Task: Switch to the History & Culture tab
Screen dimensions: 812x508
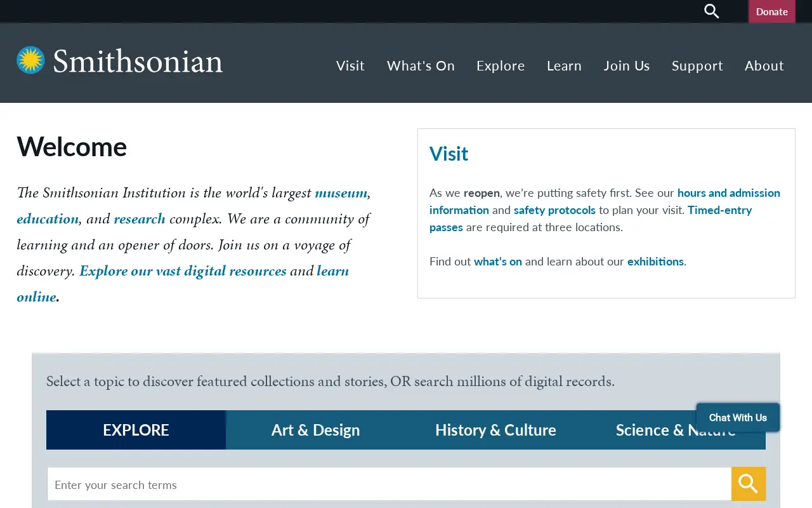Action: [495, 430]
